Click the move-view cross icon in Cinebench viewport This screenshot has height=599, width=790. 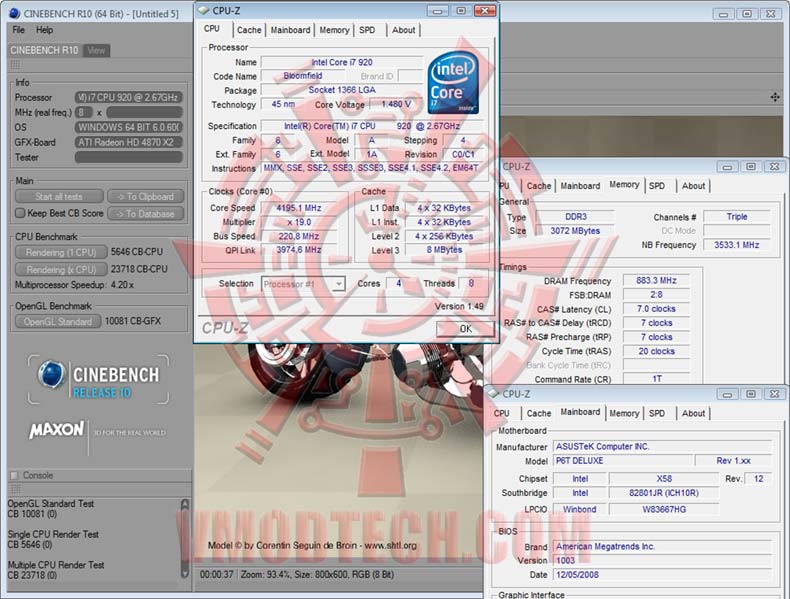click(775, 97)
